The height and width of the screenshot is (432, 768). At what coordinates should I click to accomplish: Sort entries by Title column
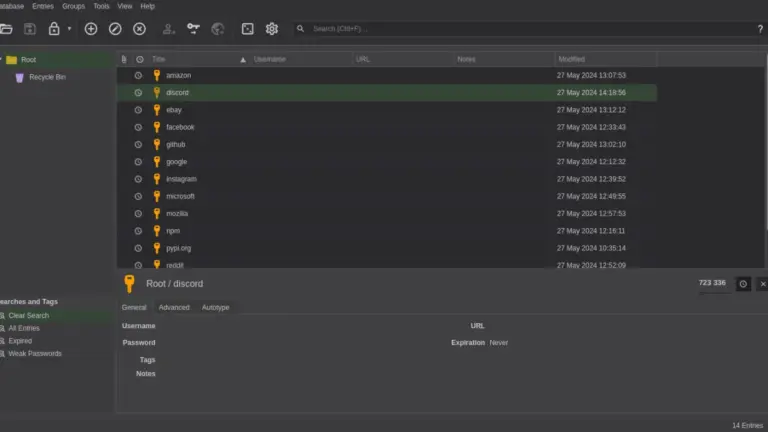[x=199, y=59]
